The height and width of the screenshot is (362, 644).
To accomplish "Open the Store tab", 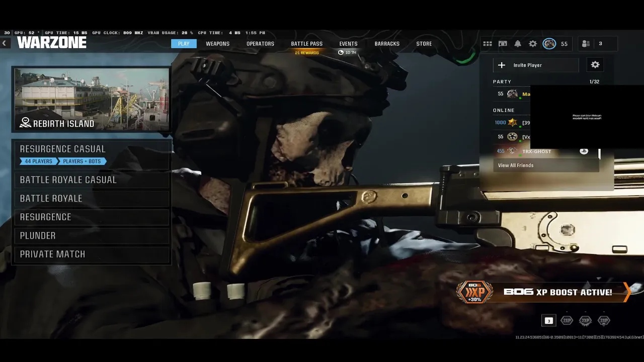I will tap(424, 44).
